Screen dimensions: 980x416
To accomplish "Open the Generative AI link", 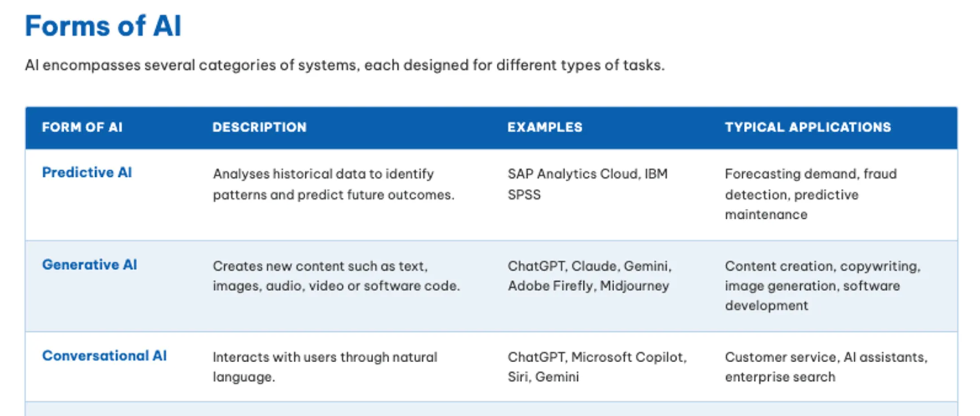I will coord(89,265).
